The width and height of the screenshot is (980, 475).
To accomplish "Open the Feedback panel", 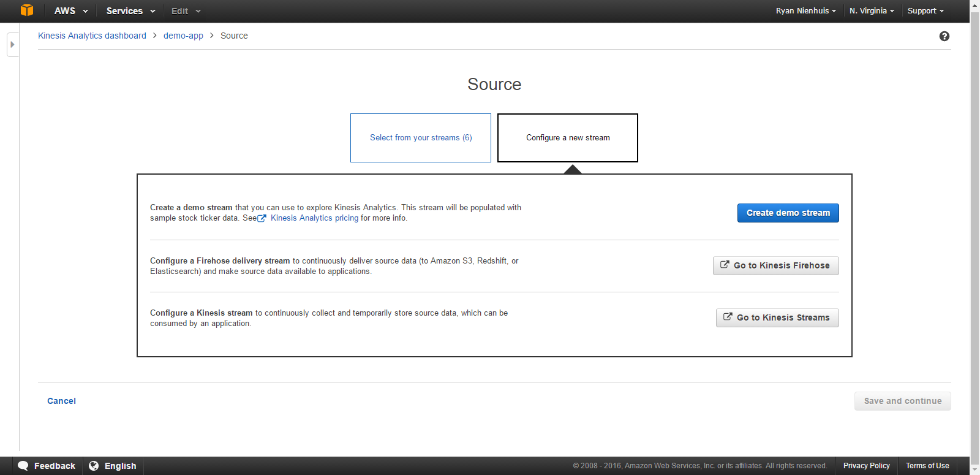I will 47,466.
